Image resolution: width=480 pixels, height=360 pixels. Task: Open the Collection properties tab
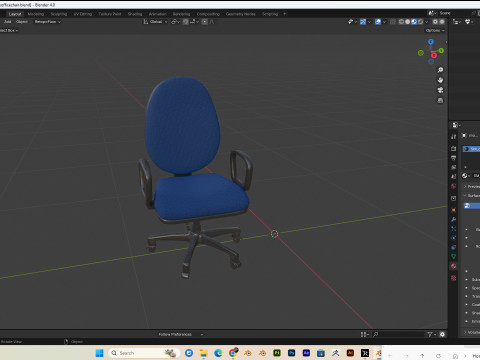(453, 198)
